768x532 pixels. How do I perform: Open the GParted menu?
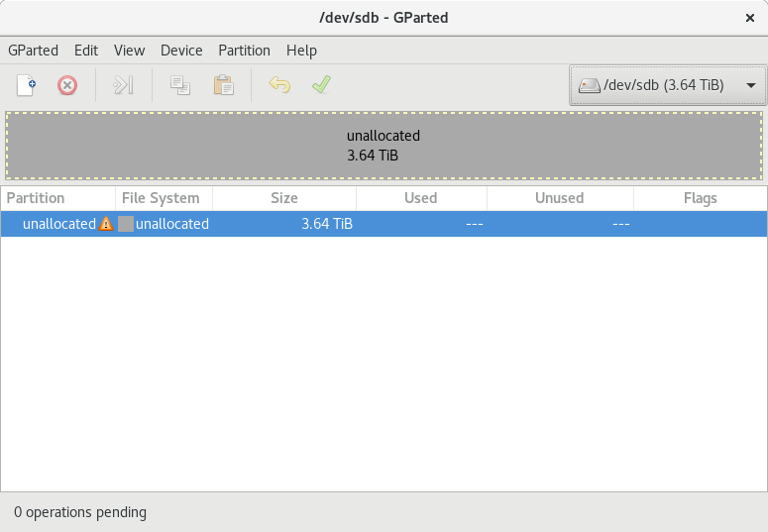tap(34, 51)
